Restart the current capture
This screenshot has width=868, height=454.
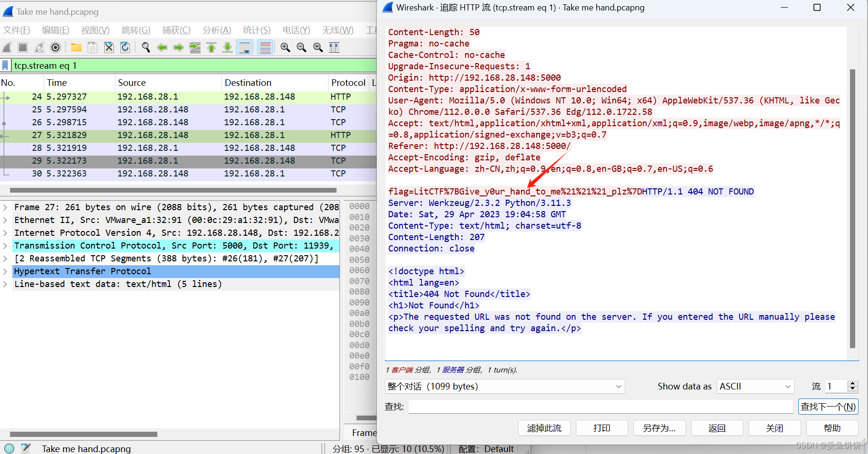point(38,47)
